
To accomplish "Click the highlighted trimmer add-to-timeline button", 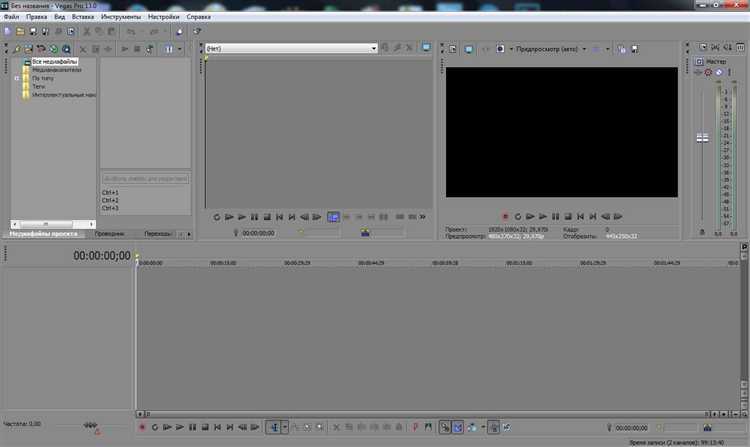I will tap(333, 217).
